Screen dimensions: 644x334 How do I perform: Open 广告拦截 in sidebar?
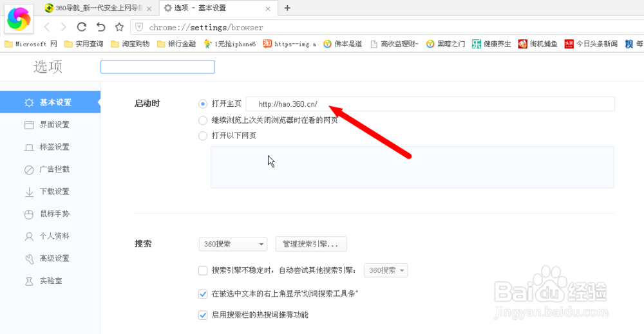point(50,169)
